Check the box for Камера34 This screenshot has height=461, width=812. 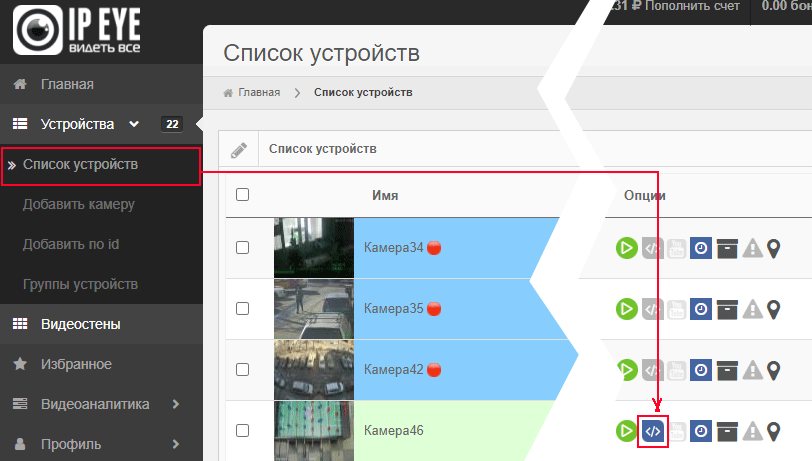pyautogui.click(x=242, y=248)
